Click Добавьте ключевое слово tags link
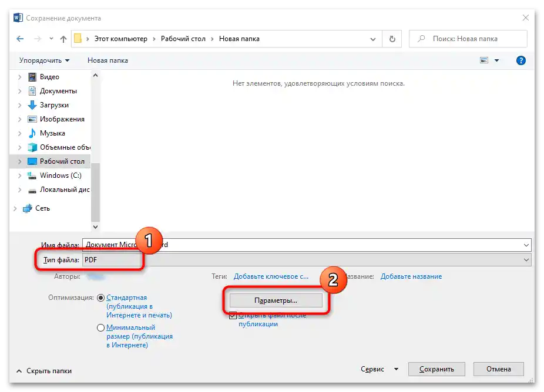Image resolution: width=544 pixels, height=392 pixels. pyautogui.click(x=271, y=276)
